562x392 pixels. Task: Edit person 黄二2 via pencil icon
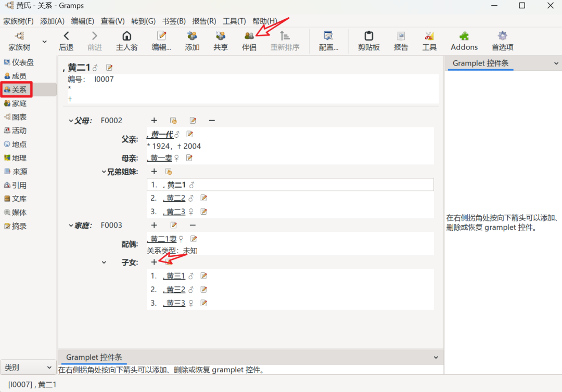[204, 198]
